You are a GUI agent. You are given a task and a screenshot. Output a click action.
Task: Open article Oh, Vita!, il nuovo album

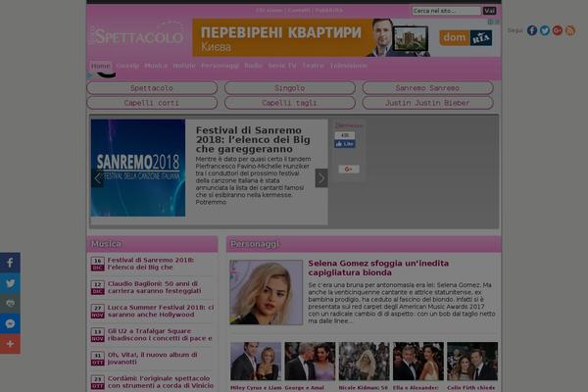click(152, 358)
